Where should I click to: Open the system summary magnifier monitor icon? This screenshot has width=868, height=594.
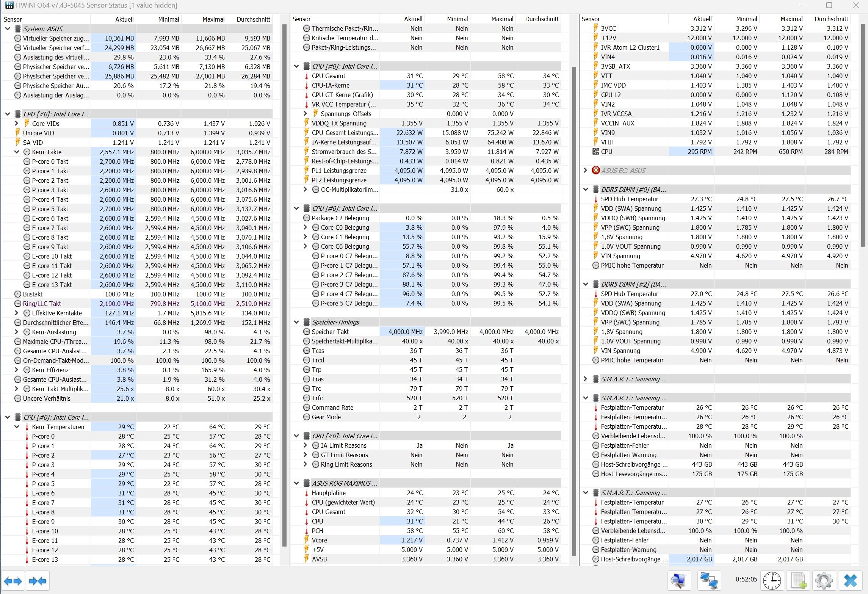tap(678, 581)
